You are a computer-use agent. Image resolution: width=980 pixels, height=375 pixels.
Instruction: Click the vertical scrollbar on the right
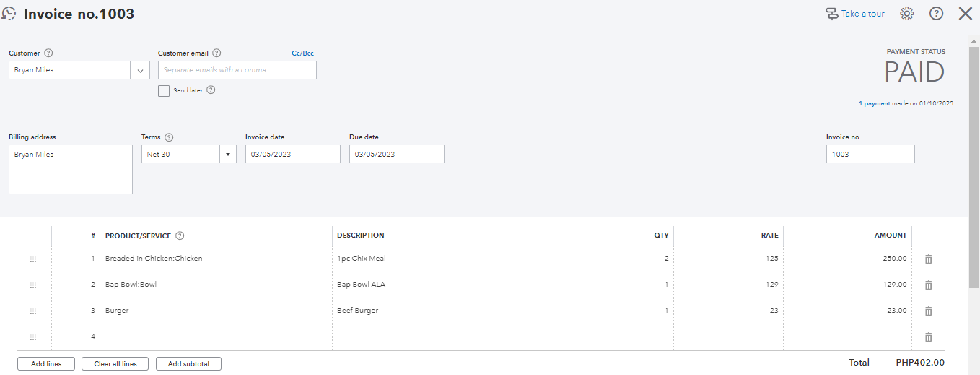[974, 145]
